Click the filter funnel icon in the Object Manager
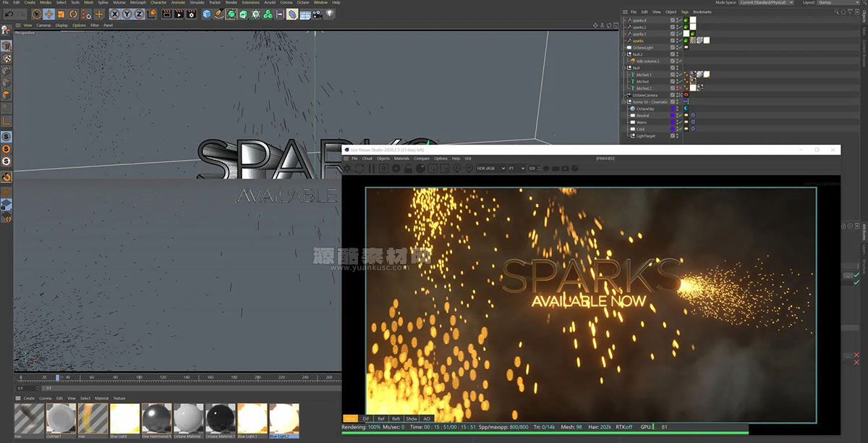The image size is (868, 443). click(x=850, y=12)
